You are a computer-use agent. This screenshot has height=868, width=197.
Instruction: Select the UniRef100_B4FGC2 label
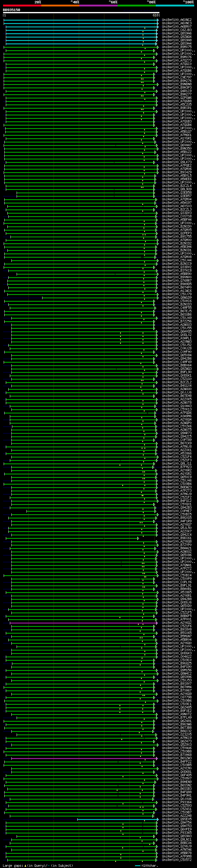coord(177,501)
